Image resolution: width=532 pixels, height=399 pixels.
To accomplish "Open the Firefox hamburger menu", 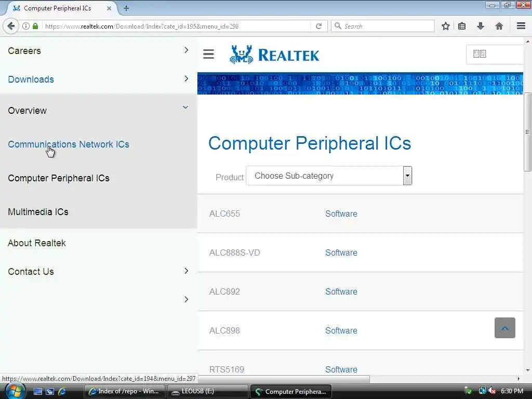I will [x=521, y=26].
